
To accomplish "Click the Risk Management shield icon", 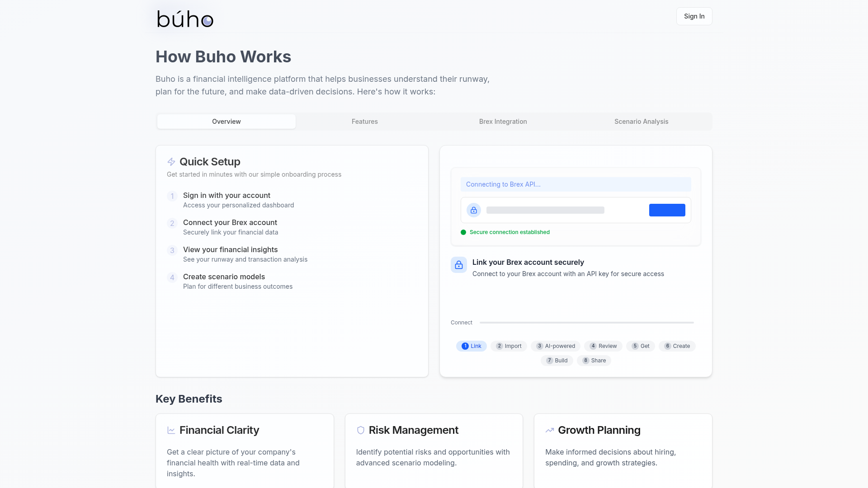I will [361, 430].
